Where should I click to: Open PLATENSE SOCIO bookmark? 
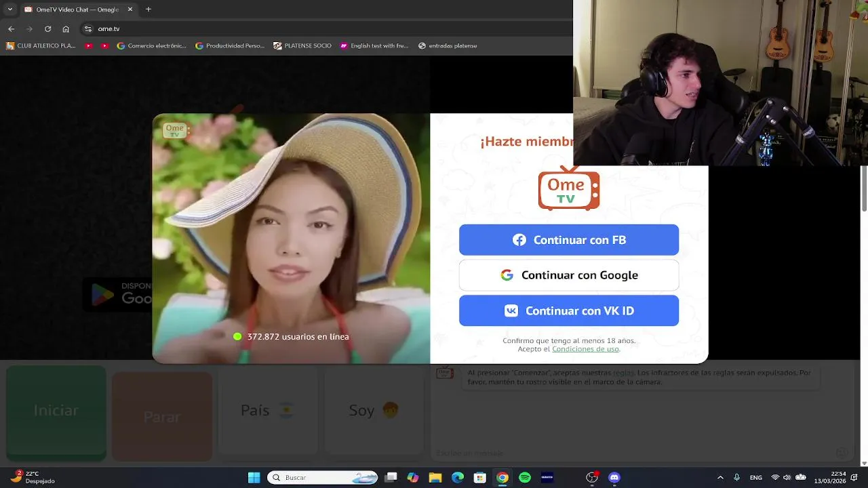(x=302, y=46)
